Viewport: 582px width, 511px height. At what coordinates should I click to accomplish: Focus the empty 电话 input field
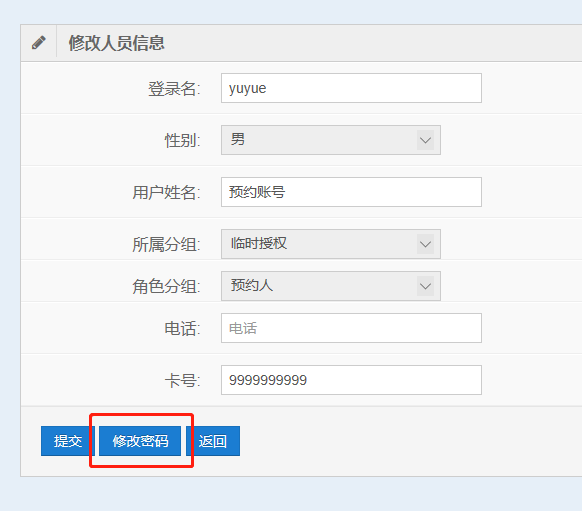tap(351, 328)
